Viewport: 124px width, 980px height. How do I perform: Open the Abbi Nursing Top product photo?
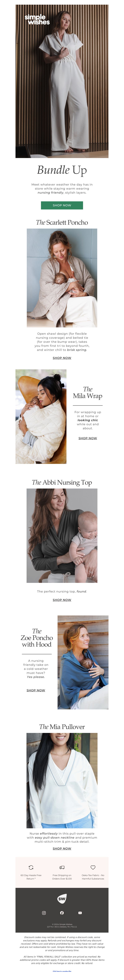pyautogui.click(x=62, y=535)
